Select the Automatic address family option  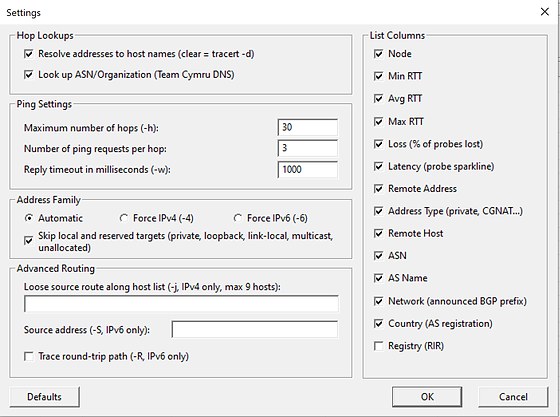[29, 218]
